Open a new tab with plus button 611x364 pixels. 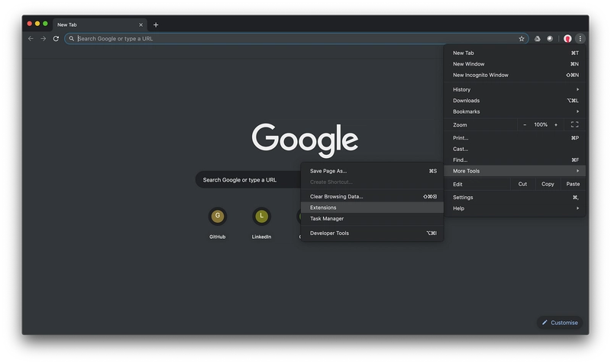[x=156, y=25]
